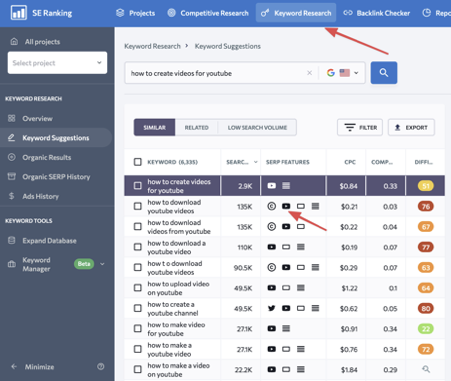The height and width of the screenshot is (381, 451).
Task: Click copyright icon in 'how to download youtube videos' row
Action: (272, 206)
